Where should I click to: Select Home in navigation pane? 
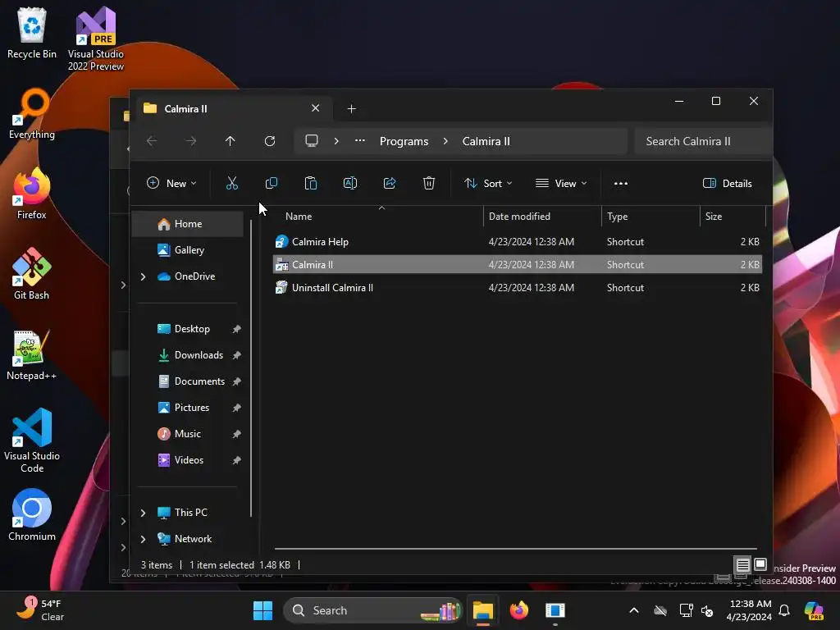[188, 224]
